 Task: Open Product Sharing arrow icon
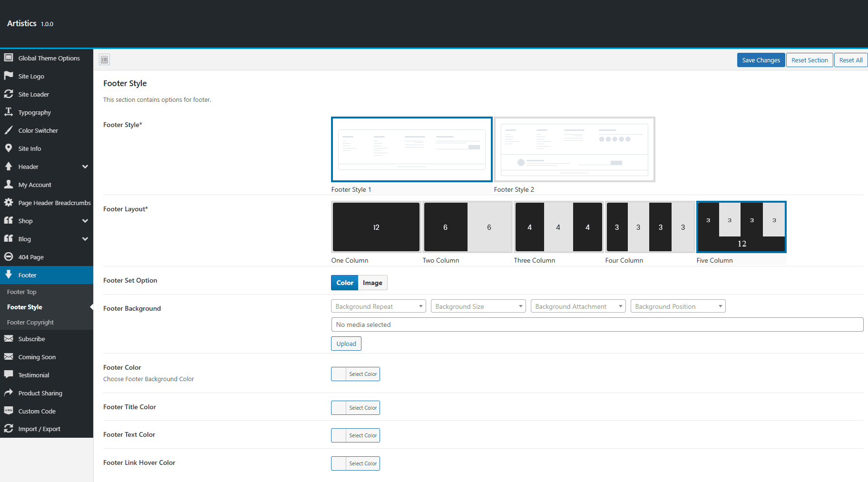[9, 393]
